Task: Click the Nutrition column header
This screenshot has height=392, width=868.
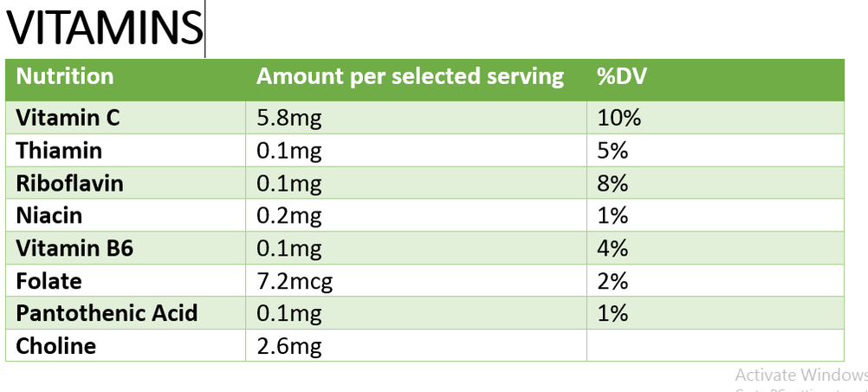Action: [x=65, y=76]
